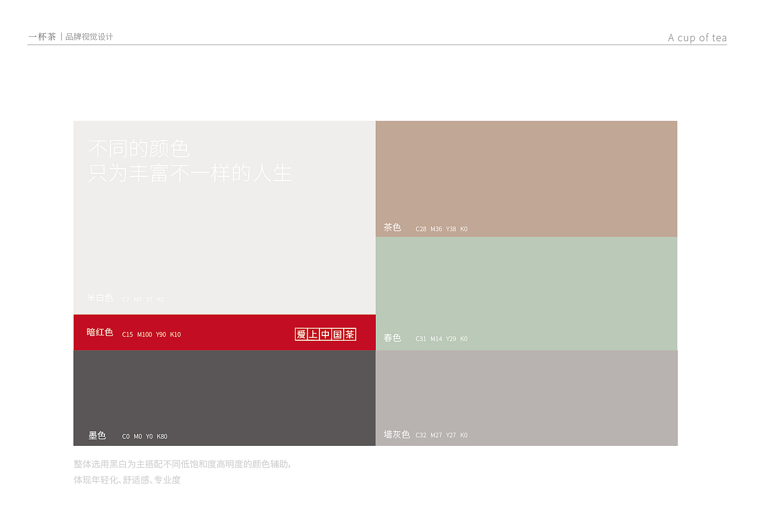Select the value C15 M100 Y90 K10

pos(151,334)
